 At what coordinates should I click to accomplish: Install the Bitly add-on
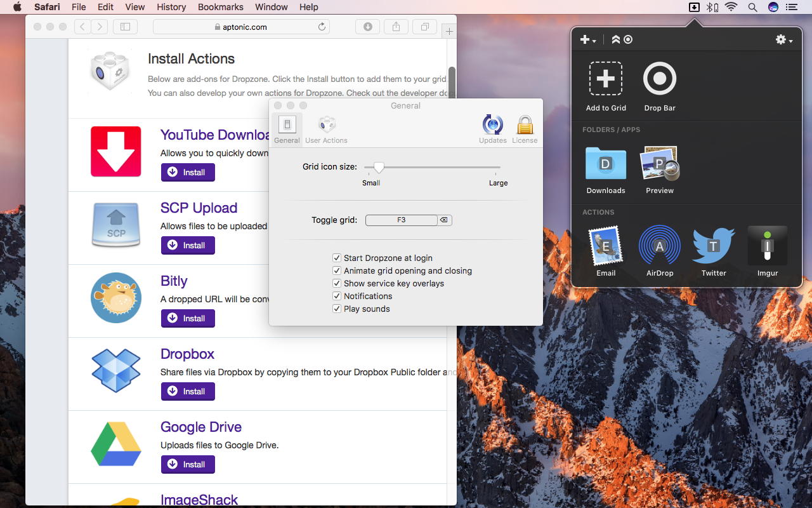point(188,318)
